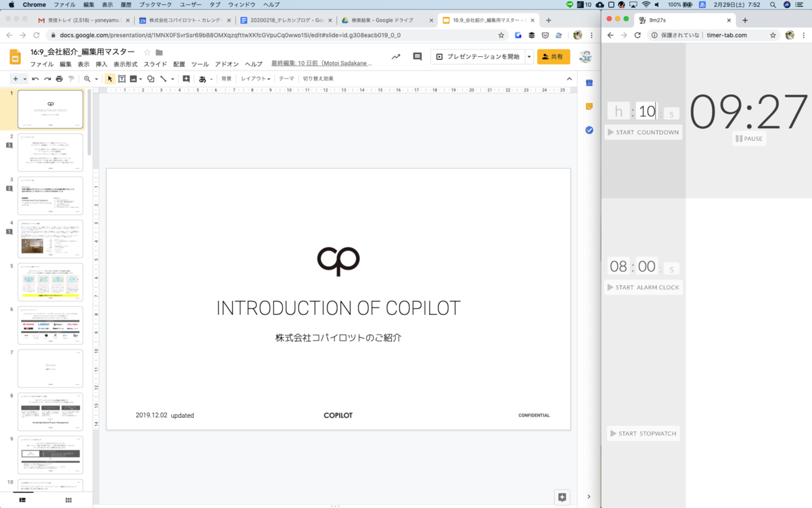The height and width of the screenshot is (508, 812).
Task: Star the presentation title
Action: tap(148, 52)
